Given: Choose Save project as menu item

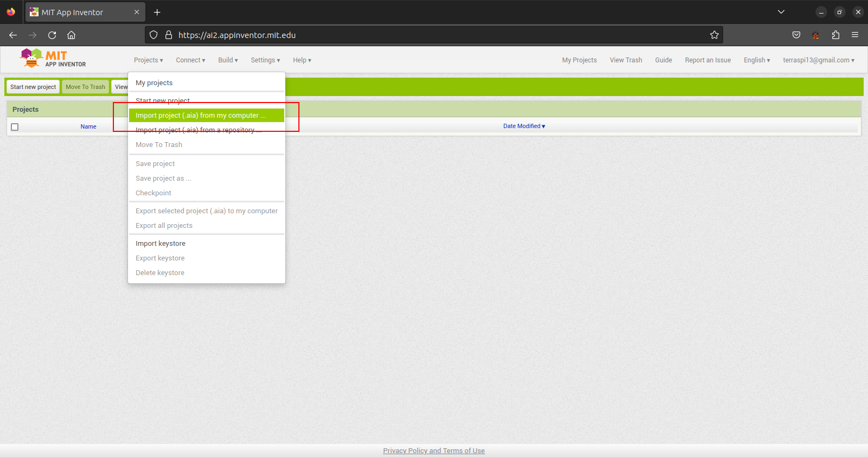Looking at the screenshot, I should (207, 179).
